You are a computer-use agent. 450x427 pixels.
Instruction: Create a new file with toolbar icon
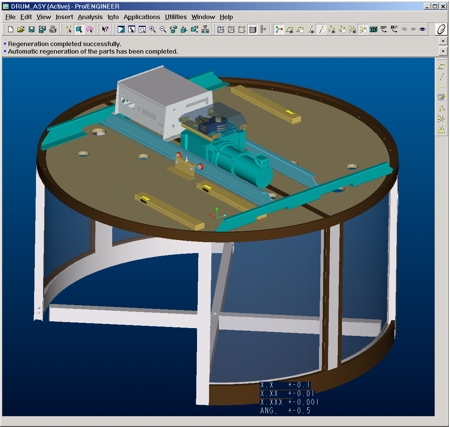pos(10,30)
